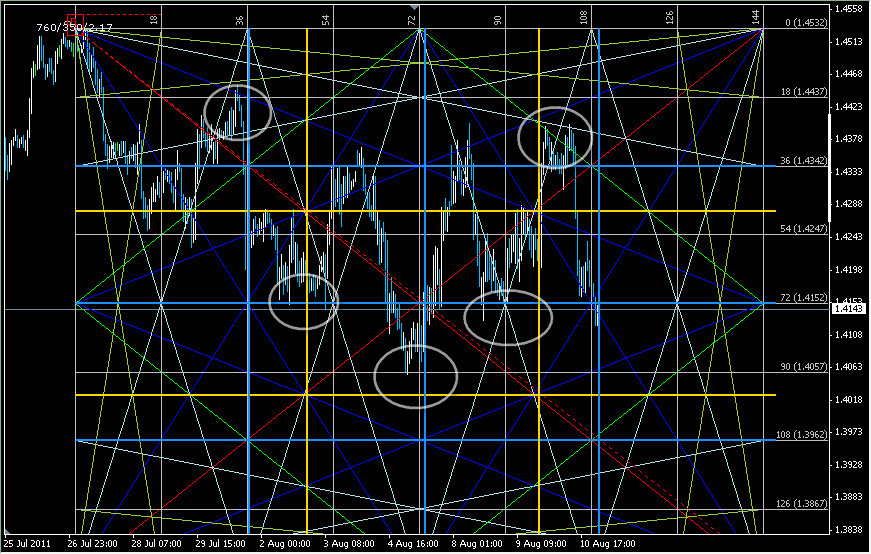
Task: Click price scale value 1.3928
Action: pos(849,465)
